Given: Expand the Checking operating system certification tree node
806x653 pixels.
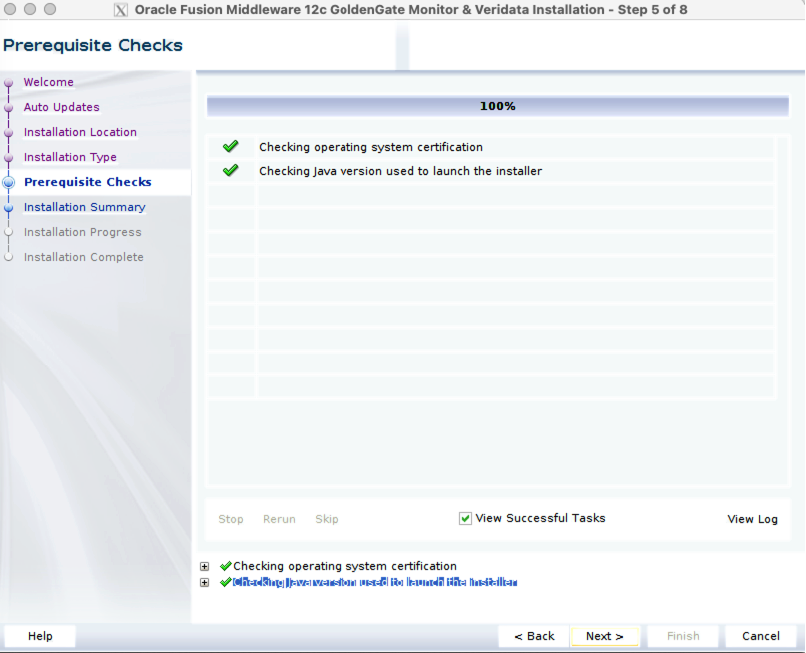Looking at the screenshot, I should pyautogui.click(x=205, y=567).
